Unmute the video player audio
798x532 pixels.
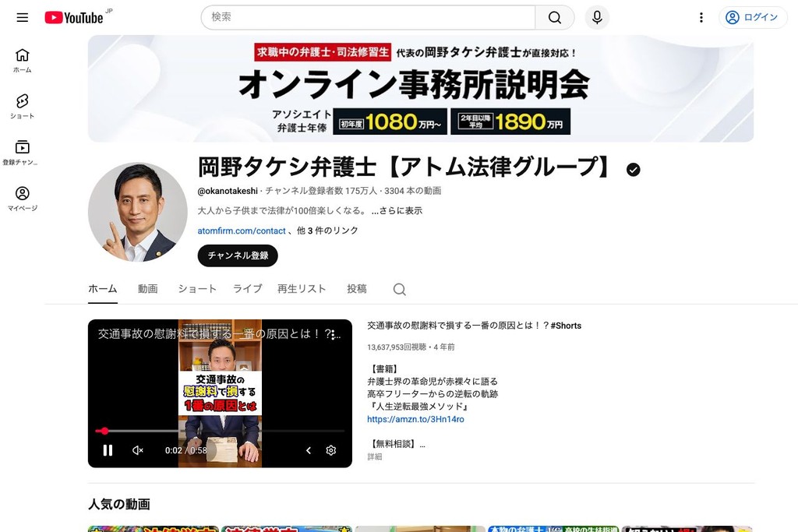pos(137,450)
